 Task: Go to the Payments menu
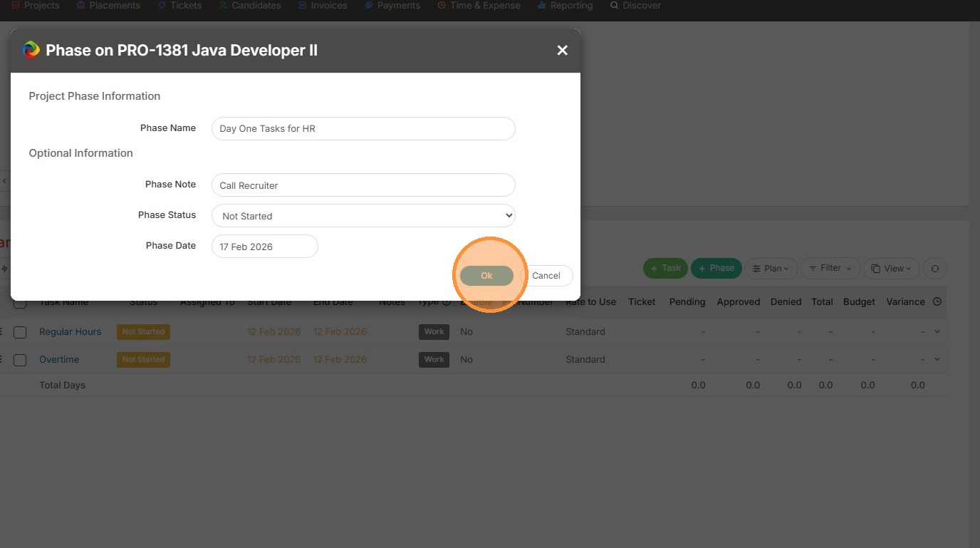(x=392, y=6)
